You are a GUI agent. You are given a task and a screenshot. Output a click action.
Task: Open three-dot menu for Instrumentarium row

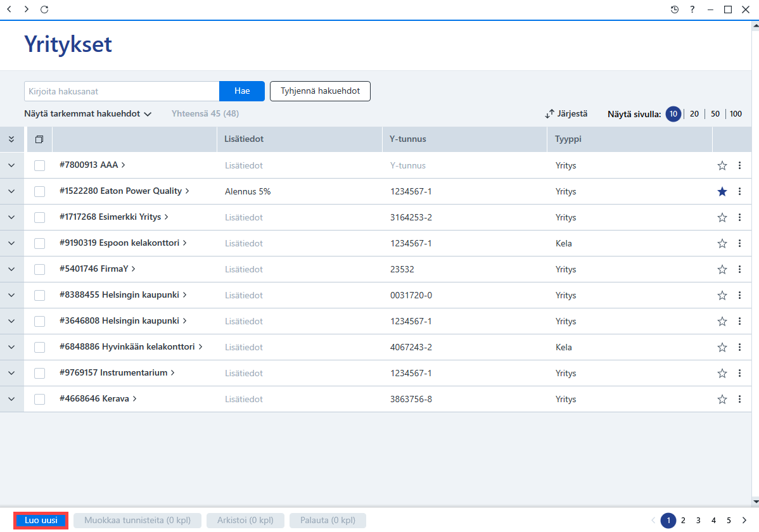(739, 373)
